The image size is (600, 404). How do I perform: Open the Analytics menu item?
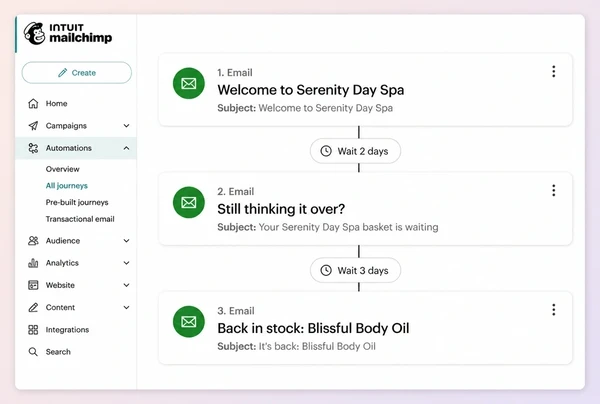tap(62, 263)
